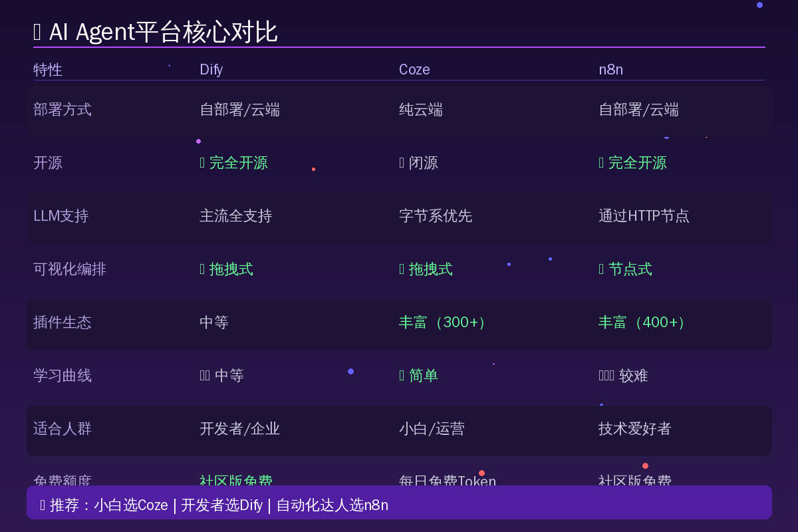Select the "Dify" column header
Viewport: 798px width, 532px height.
click(211, 69)
